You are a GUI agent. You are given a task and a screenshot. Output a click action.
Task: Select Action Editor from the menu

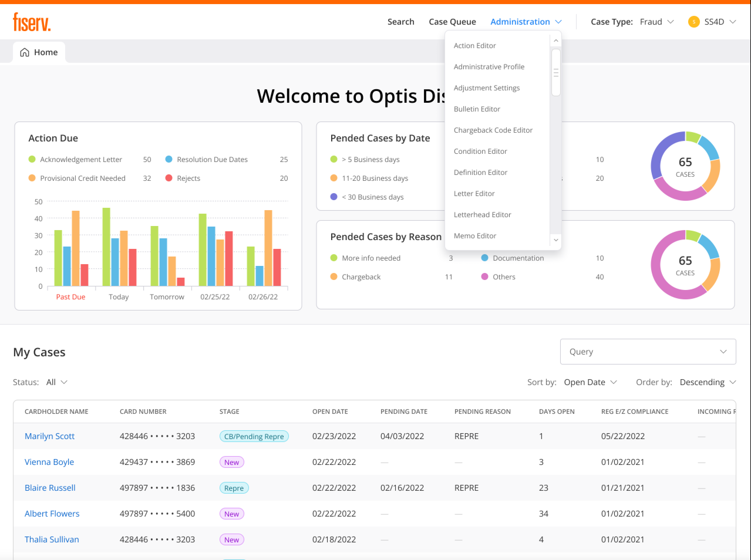475,45
